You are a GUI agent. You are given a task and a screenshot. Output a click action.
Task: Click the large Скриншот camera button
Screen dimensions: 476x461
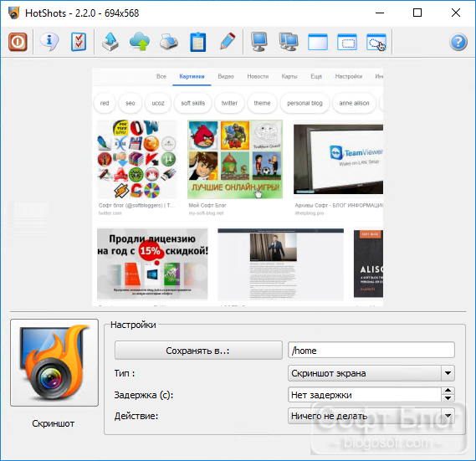[54, 362]
